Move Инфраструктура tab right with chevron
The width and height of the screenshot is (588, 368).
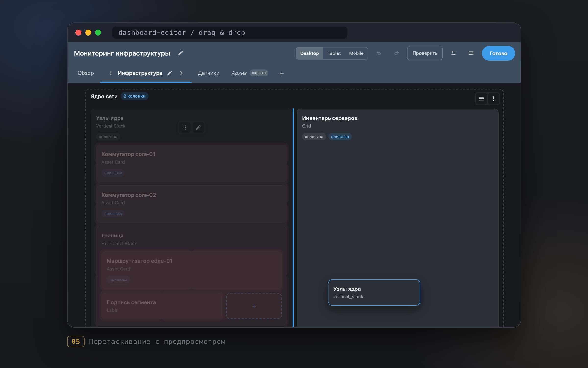pos(181,73)
